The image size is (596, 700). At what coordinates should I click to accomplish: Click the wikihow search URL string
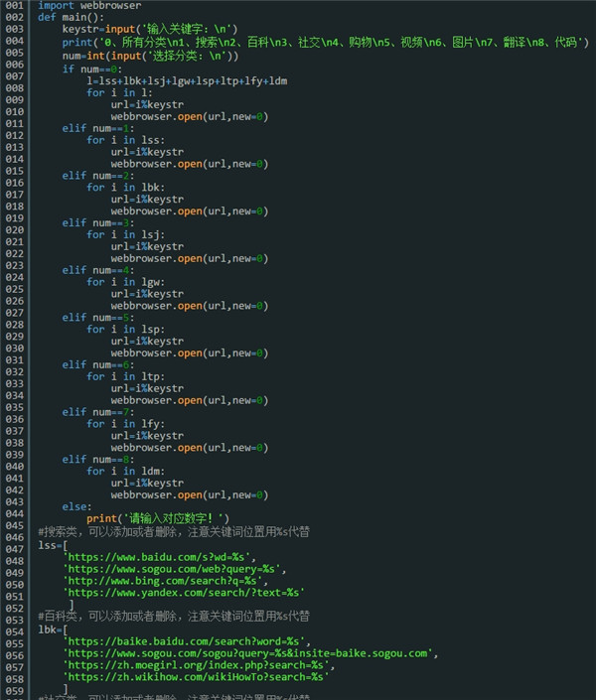click(194, 677)
